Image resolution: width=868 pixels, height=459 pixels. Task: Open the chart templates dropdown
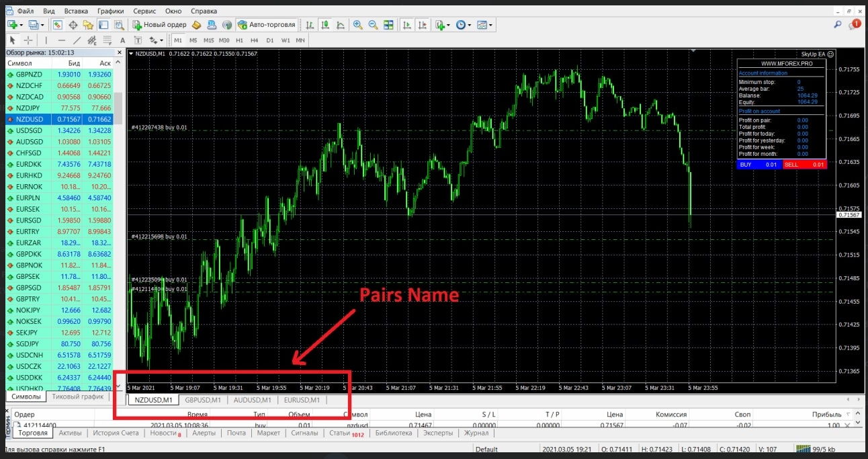(x=491, y=25)
